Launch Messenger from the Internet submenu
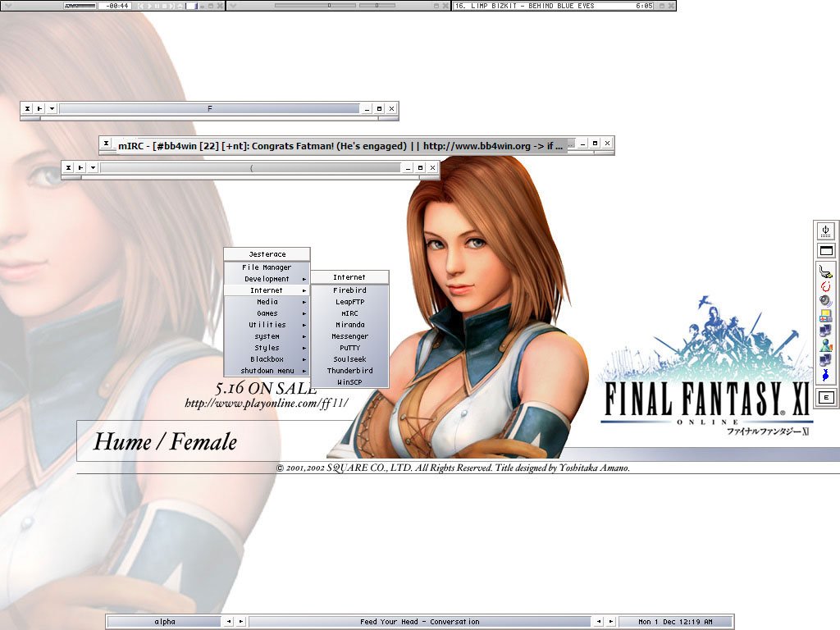Screen dimensions: 840x630 [x=349, y=336]
